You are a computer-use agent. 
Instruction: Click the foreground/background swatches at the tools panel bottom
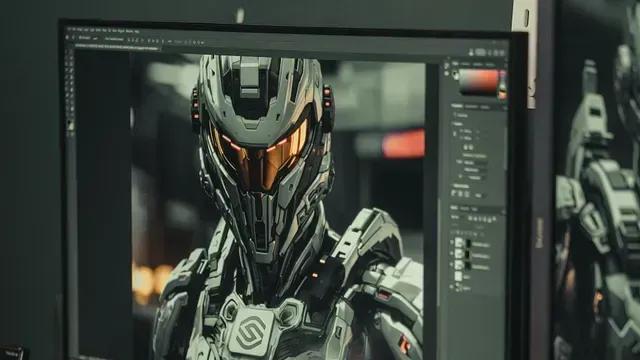pos(71,125)
